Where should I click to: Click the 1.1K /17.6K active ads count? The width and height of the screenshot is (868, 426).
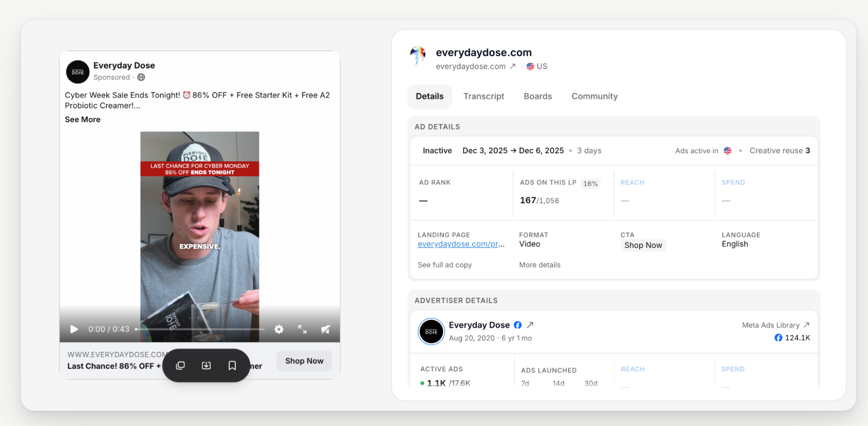(x=445, y=383)
